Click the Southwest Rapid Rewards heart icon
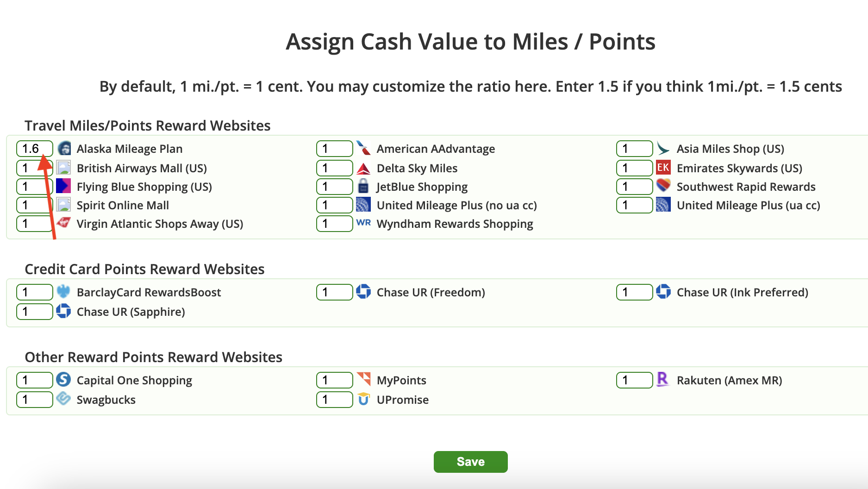The width and height of the screenshot is (868, 489). pyautogui.click(x=663, y=185)
